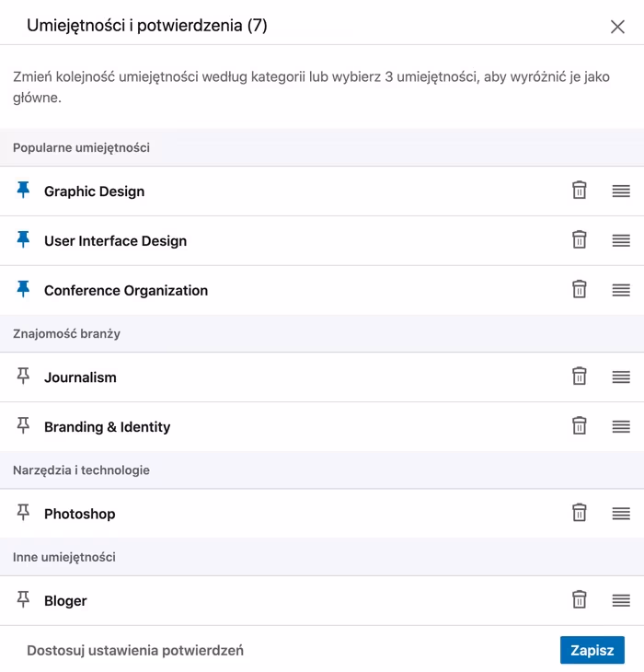Delete User Interface Design skill
The height and width of the screenshot is (672, 644).
click(580, 240)
